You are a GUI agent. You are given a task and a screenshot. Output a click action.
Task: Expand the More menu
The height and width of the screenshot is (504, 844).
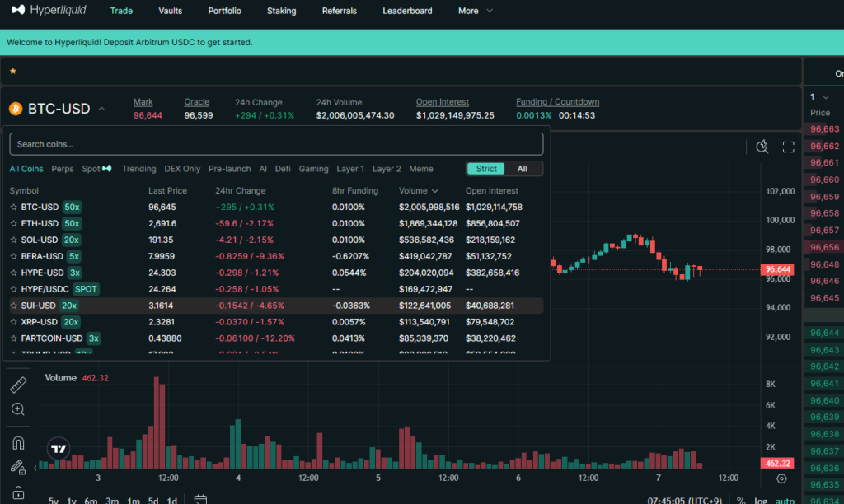tap(476, 11)
